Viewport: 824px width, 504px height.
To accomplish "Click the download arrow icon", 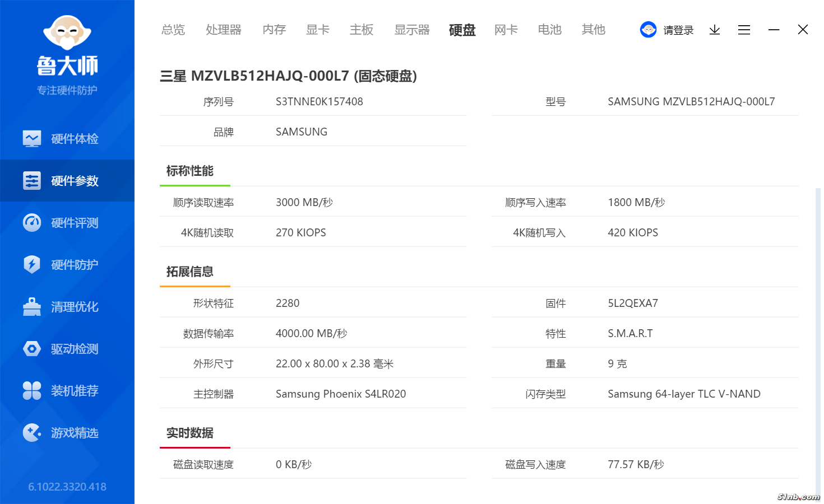I will click(x=714, y=30).
